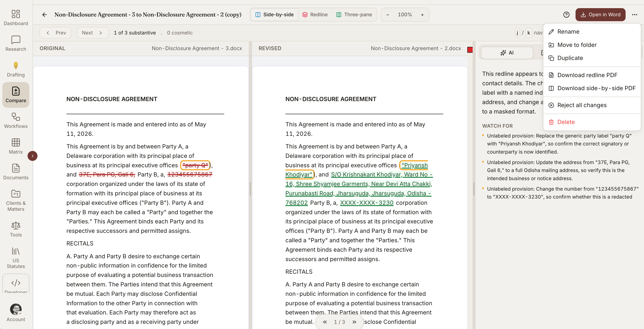Switch to Side-by-side view
This screenshot has width=644, height=329.
coord(274,15)
